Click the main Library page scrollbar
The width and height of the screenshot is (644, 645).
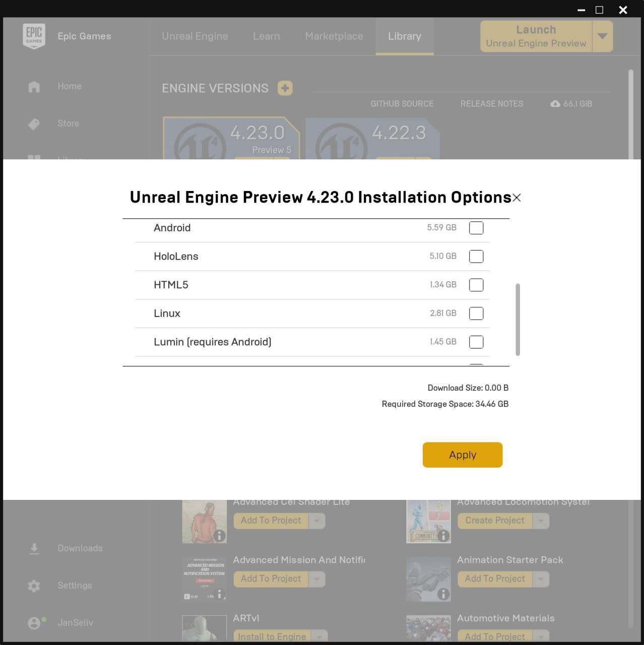pos(630,115)
